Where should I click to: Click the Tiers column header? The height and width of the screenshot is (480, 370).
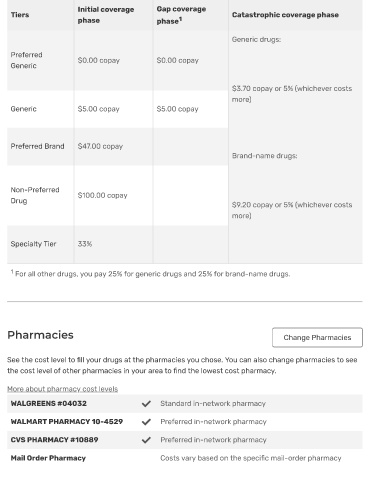[20, 15]
